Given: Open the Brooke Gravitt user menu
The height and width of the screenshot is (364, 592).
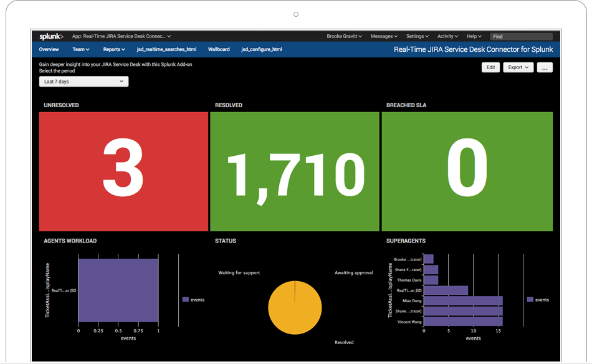Looking at the screenshot, I should 344,36.
